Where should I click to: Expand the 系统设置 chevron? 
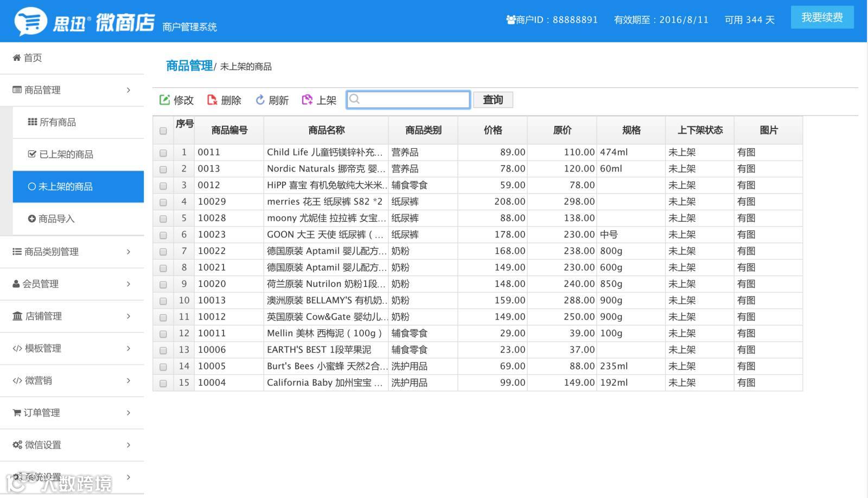pos(129,477)
